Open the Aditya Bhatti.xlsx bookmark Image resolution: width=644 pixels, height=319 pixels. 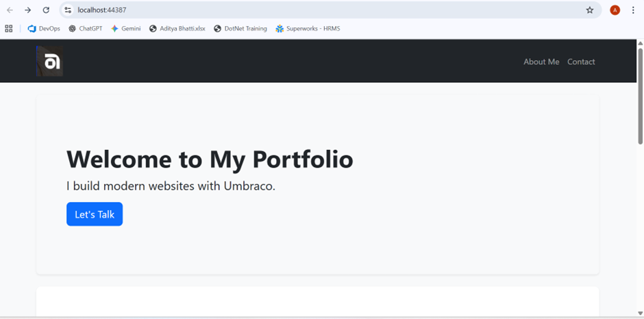177,29
